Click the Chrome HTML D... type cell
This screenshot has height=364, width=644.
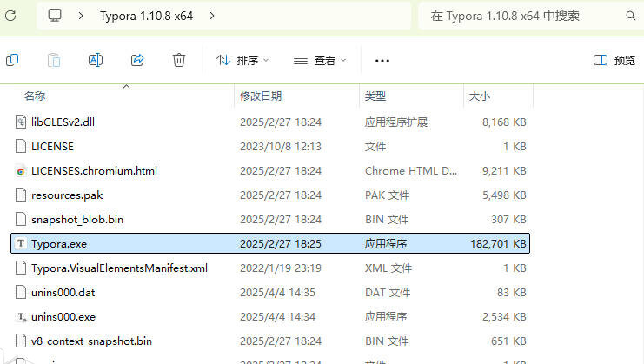411,171
